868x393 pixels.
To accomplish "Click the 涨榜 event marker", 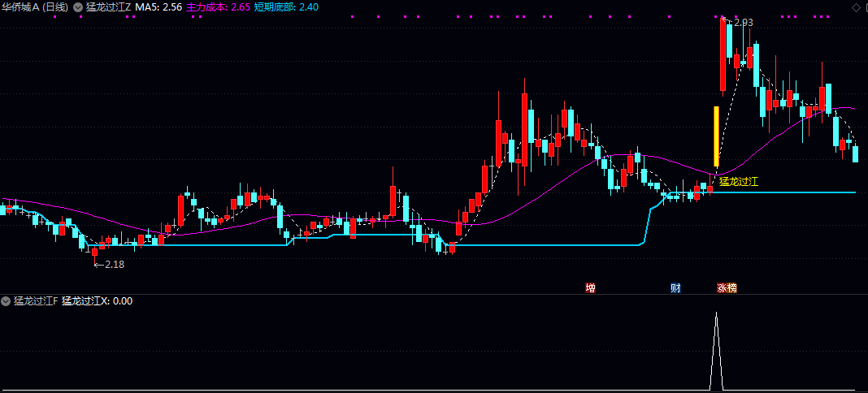I will (727, 287).
